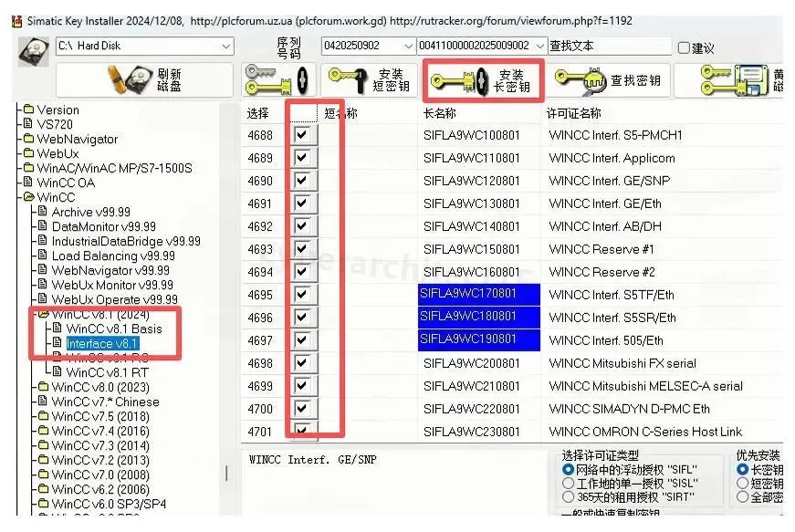
Task: Select long name SIFLA9WC170801 cell
Action: click(x=479, y=294)
